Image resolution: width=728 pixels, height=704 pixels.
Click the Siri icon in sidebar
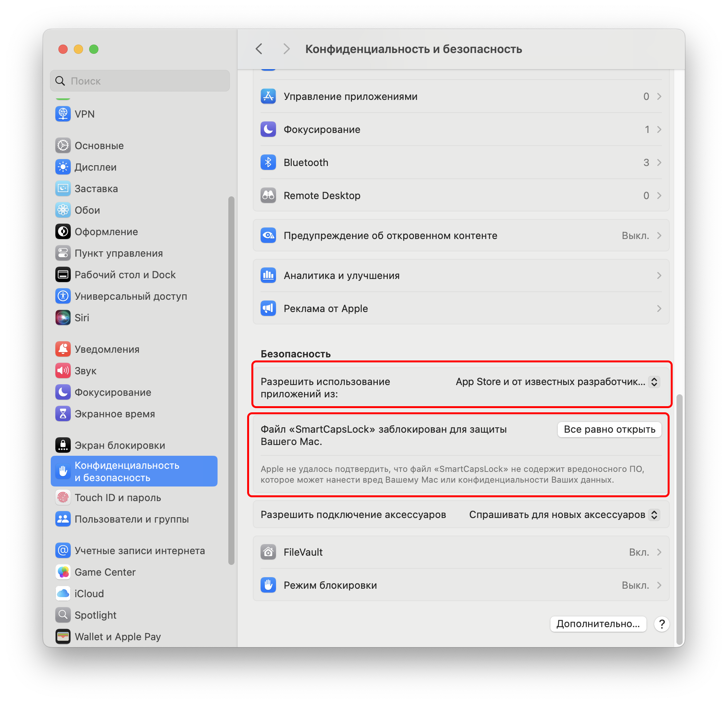pos(63,317)
